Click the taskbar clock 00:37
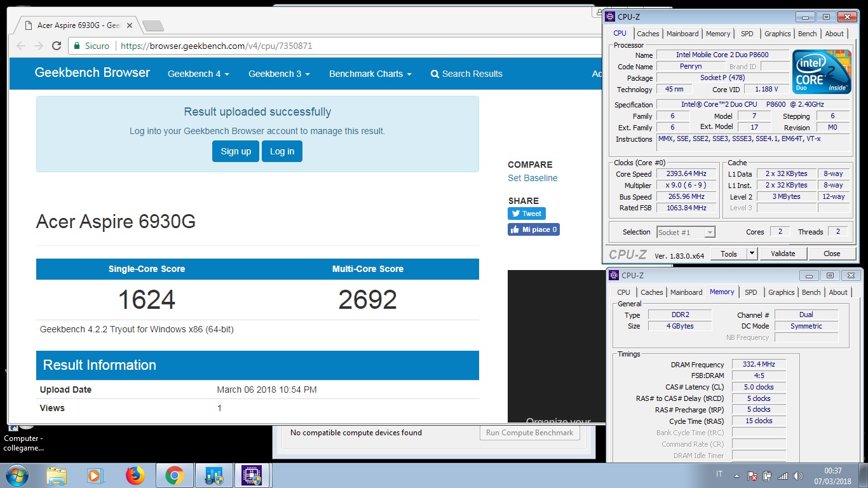This screenshot has height=488, width=868. pos(832,471)
